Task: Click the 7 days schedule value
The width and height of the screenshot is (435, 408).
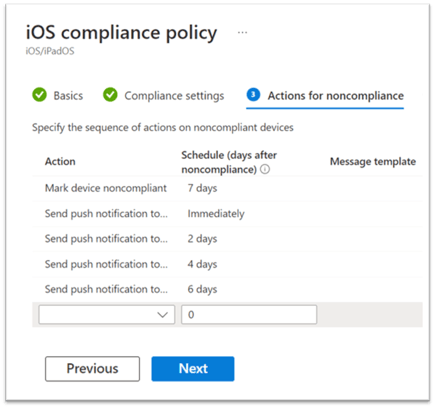Action: click(x=202, y=188)
